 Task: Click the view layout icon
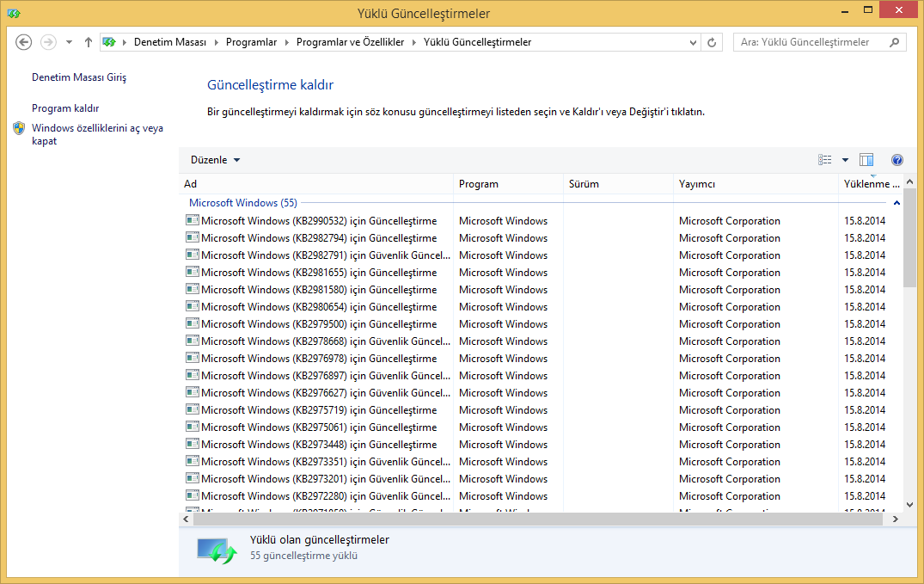[x=825, y=160]
